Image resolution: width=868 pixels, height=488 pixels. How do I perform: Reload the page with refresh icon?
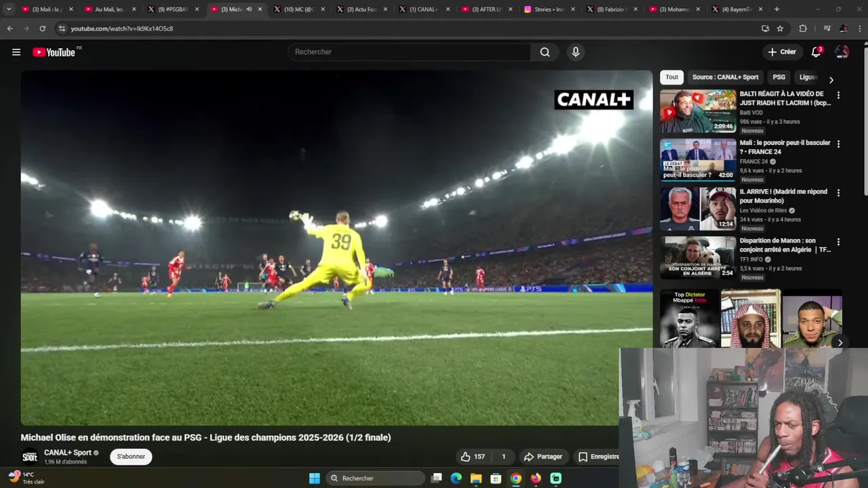42,28
